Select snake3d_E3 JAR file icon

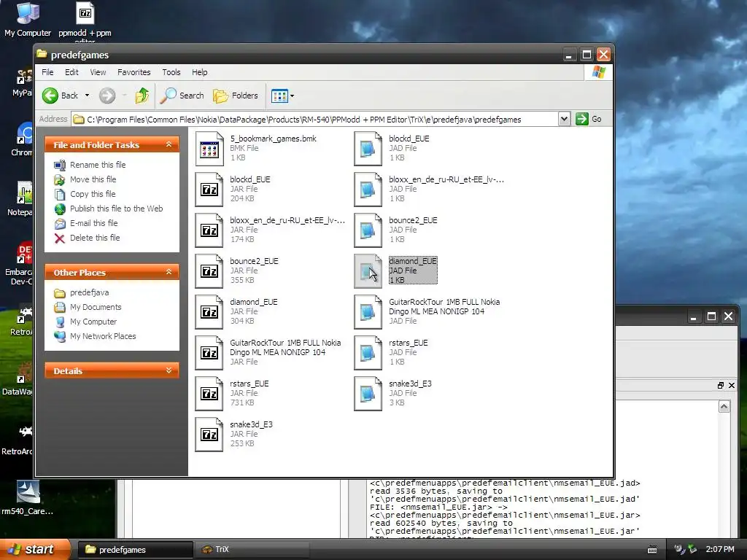[209, 435]
